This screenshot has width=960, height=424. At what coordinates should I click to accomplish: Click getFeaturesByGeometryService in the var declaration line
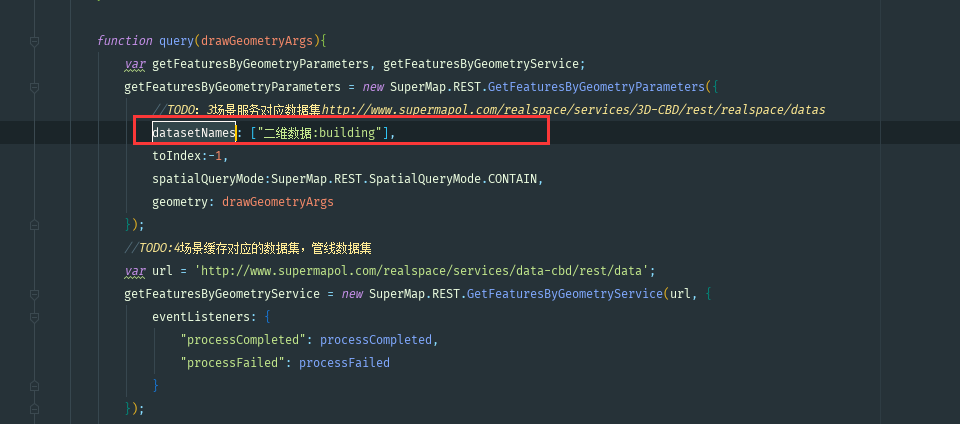tap(481, 64)
